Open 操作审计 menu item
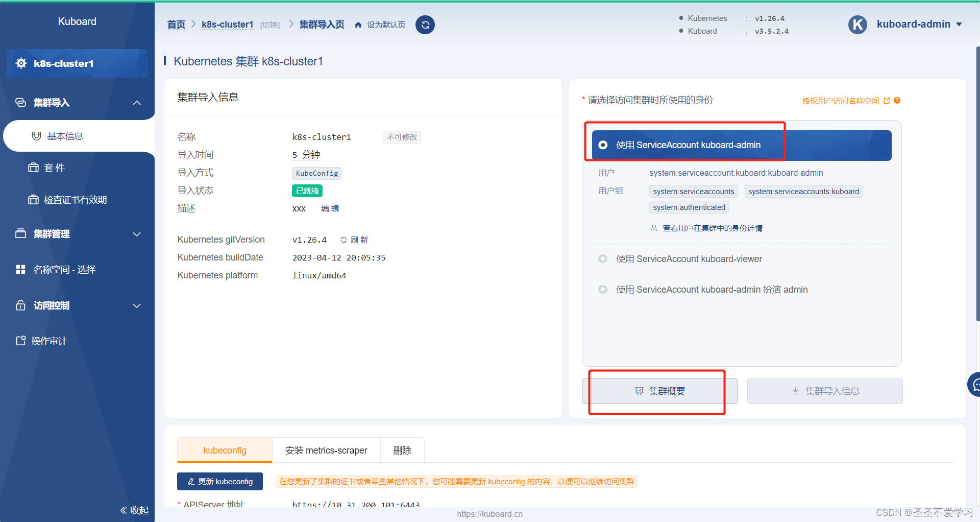 coord(78,341)
